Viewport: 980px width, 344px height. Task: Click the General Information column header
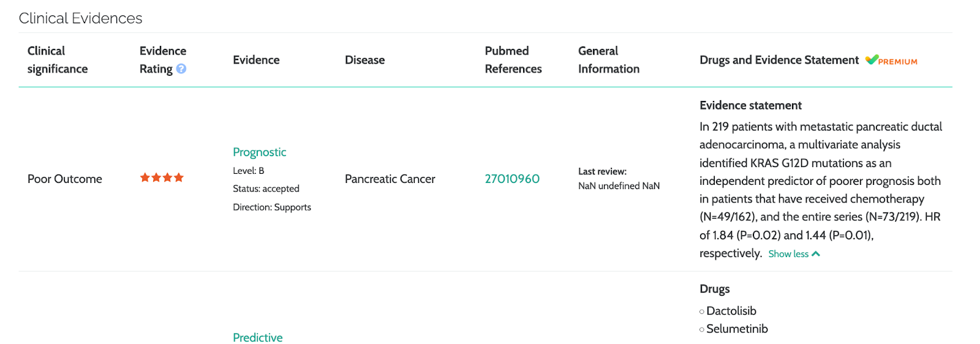(608, 60)
